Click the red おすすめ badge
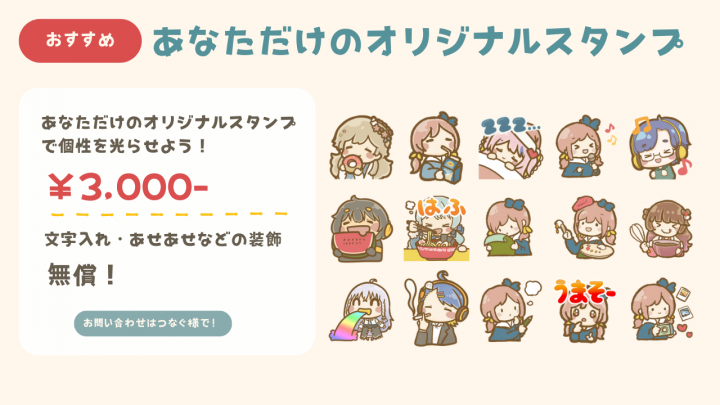720x405 pixels. [x=80, y=40]
